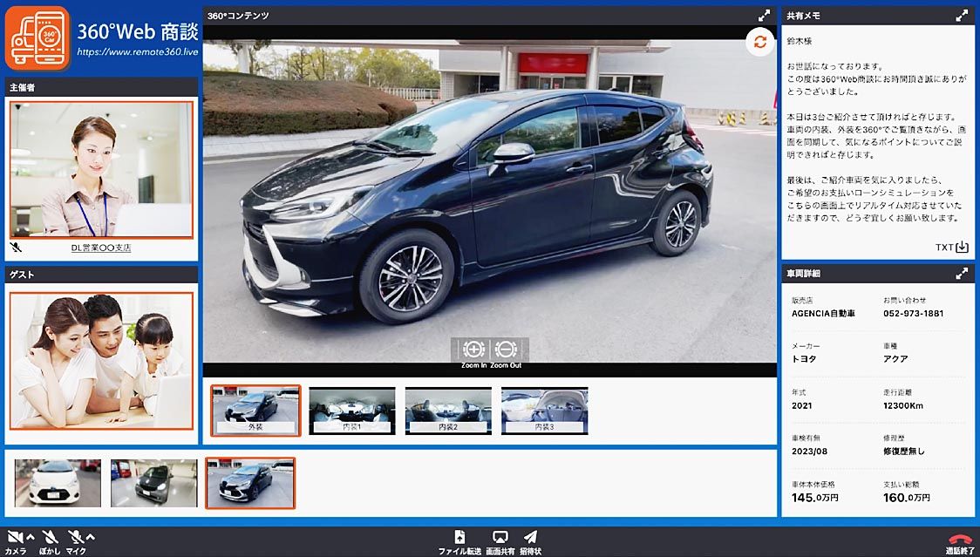This screenshot has height=557, width=980.
Task: Open ファイル転送 file transfer
Action: tap(459, 537)
